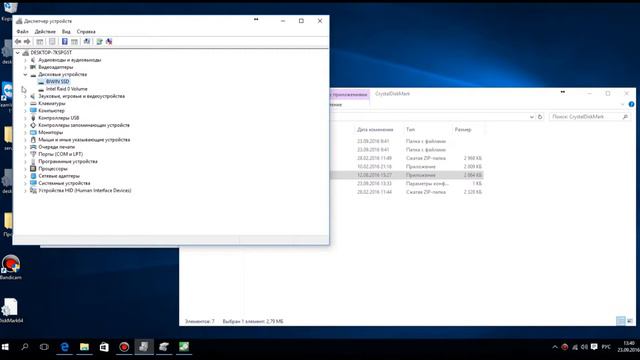Click the Back arrow in Device Manager toolbar
This screenshot has height=360, width=640.
click(18, 42)
